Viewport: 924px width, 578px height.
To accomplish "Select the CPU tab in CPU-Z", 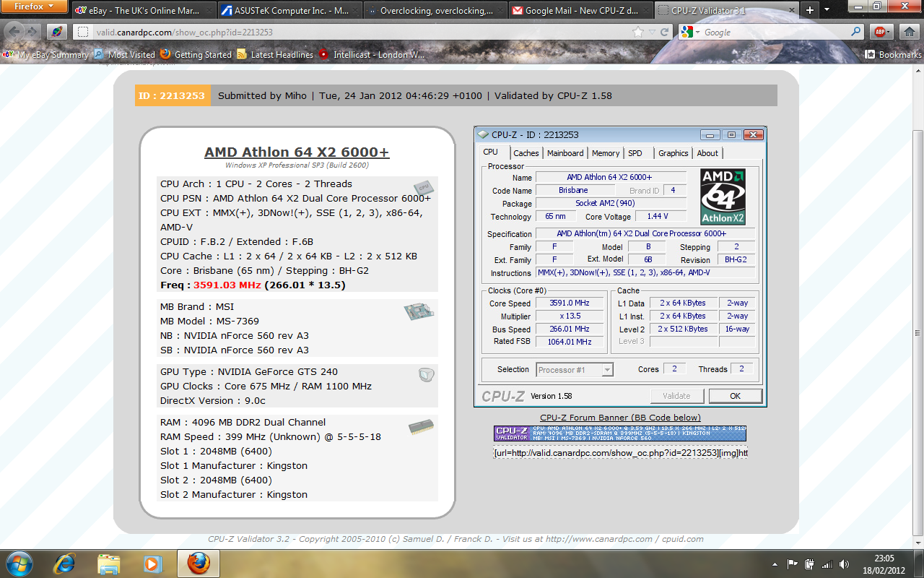I will pyautogui.click(x=491, y=152).
